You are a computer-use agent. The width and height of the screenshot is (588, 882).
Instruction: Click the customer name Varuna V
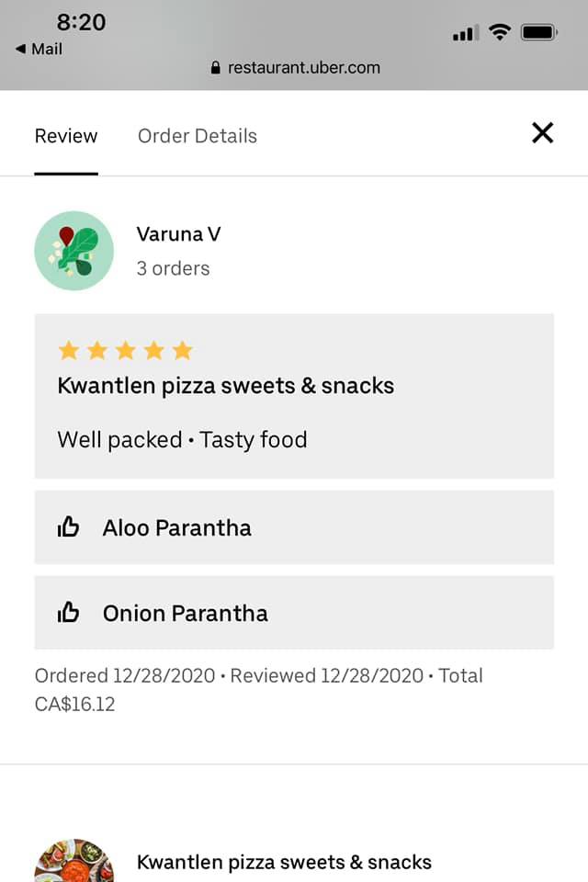[179, 234]
